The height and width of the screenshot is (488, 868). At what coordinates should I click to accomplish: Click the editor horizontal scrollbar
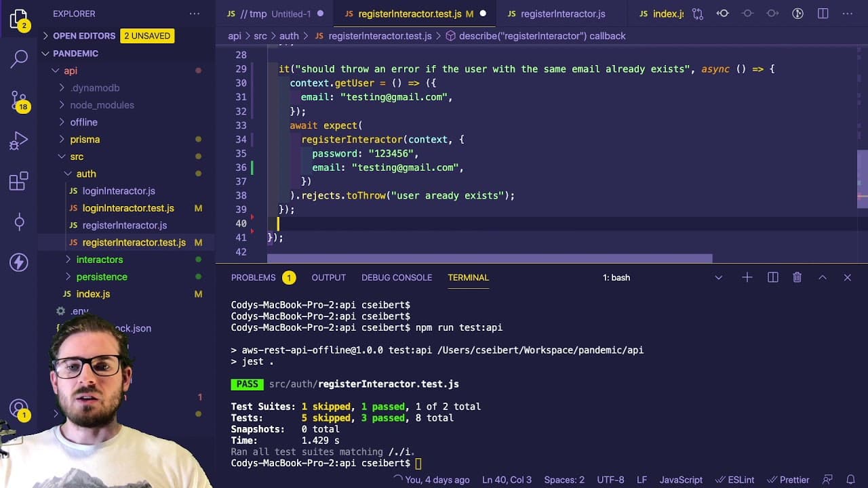(x=490, y=258)
